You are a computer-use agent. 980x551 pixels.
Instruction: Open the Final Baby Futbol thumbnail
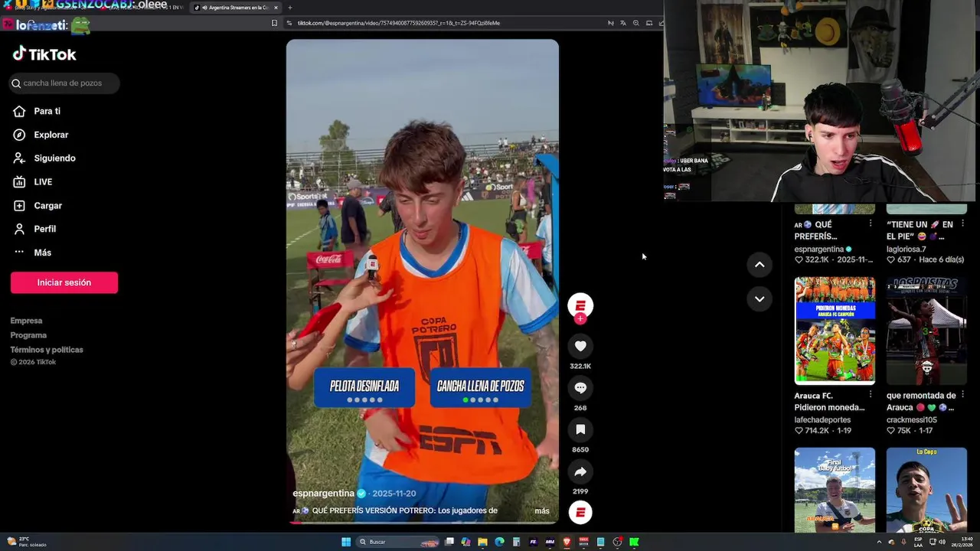point(835,490)
